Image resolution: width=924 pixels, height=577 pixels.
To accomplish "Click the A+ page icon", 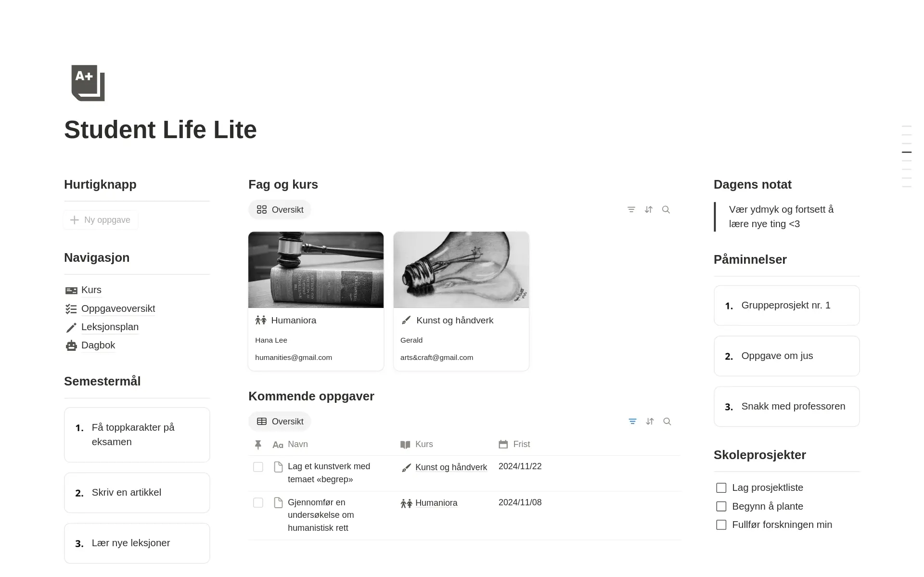I will [88, 83].
